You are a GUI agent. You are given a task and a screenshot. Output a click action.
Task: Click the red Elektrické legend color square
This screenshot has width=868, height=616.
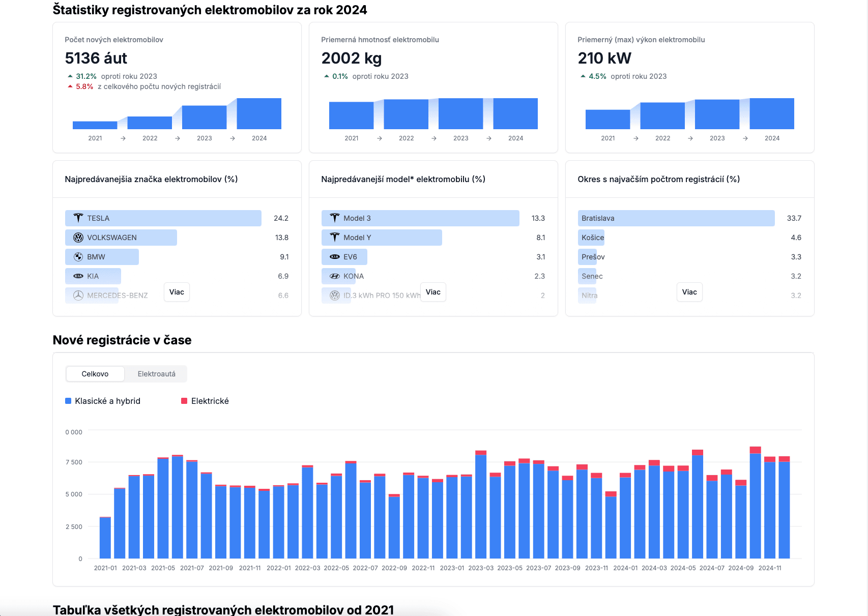(x=184, y=401)
